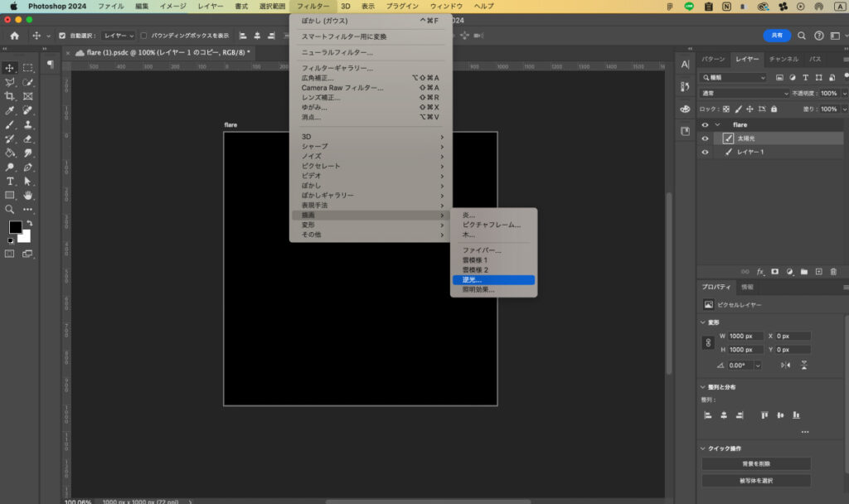The image size is (849, 504).
Task: Click the link width and height icon
Action: click(708, 342)
